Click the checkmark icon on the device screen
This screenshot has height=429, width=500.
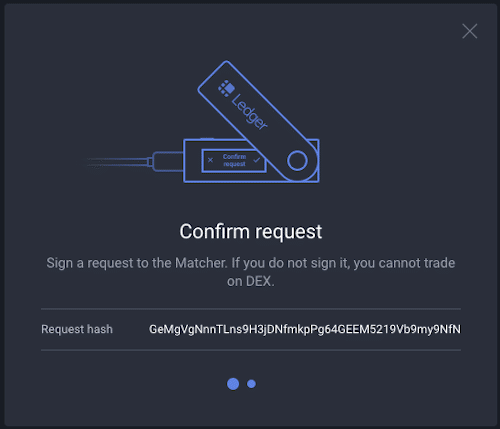point(256,160)
